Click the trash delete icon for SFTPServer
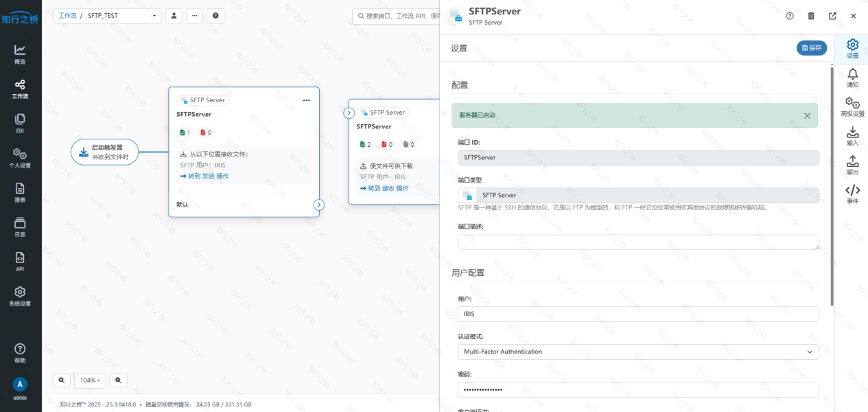Screen dimensions: 868x412 811,16
